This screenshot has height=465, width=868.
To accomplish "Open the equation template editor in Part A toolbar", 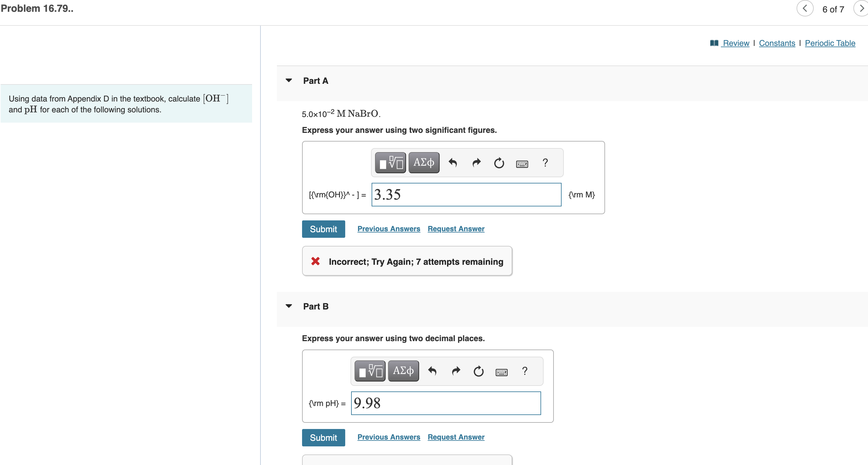I will pos(390,162).
